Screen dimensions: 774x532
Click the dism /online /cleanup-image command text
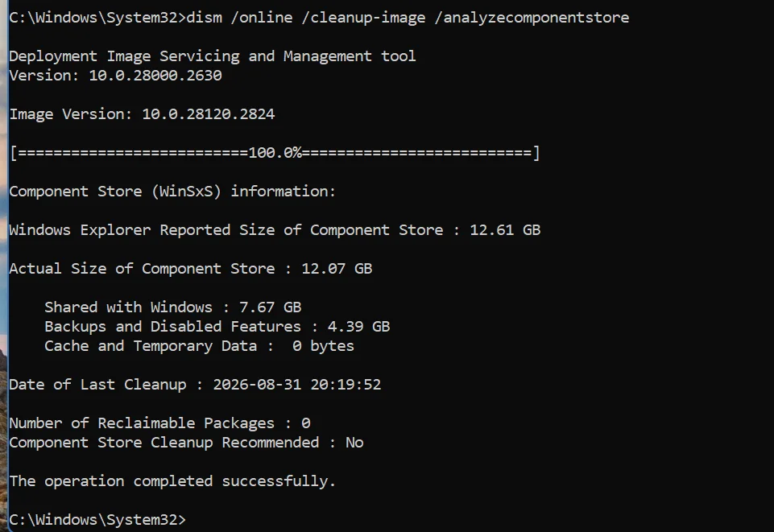(306, 18)
